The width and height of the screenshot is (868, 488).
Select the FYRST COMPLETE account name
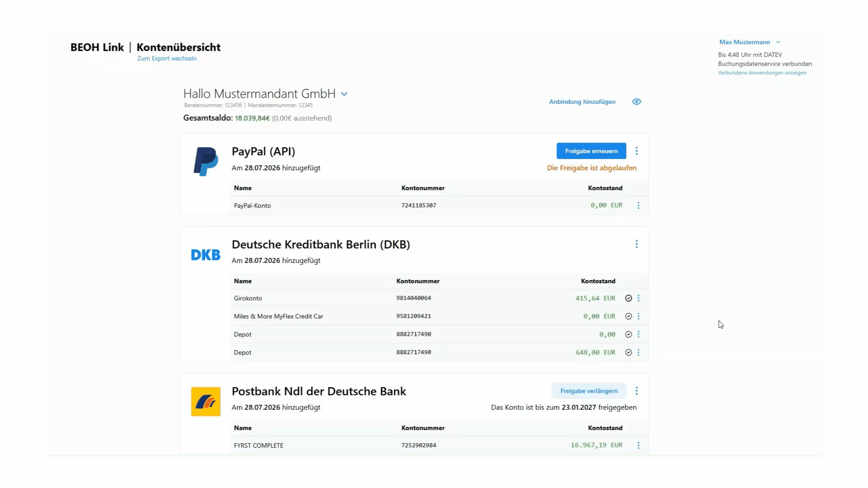259,446
